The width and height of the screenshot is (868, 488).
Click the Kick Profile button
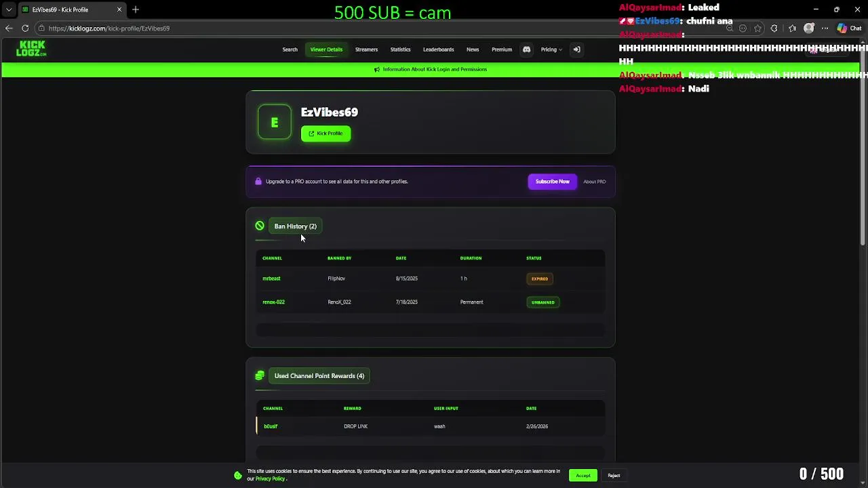point(325,134)
